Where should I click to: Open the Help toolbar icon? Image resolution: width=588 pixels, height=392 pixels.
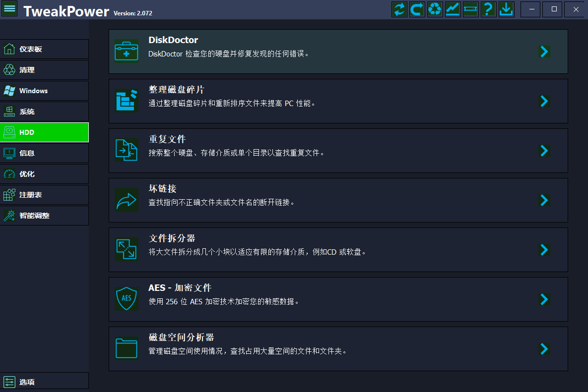[x=488, y=9]
